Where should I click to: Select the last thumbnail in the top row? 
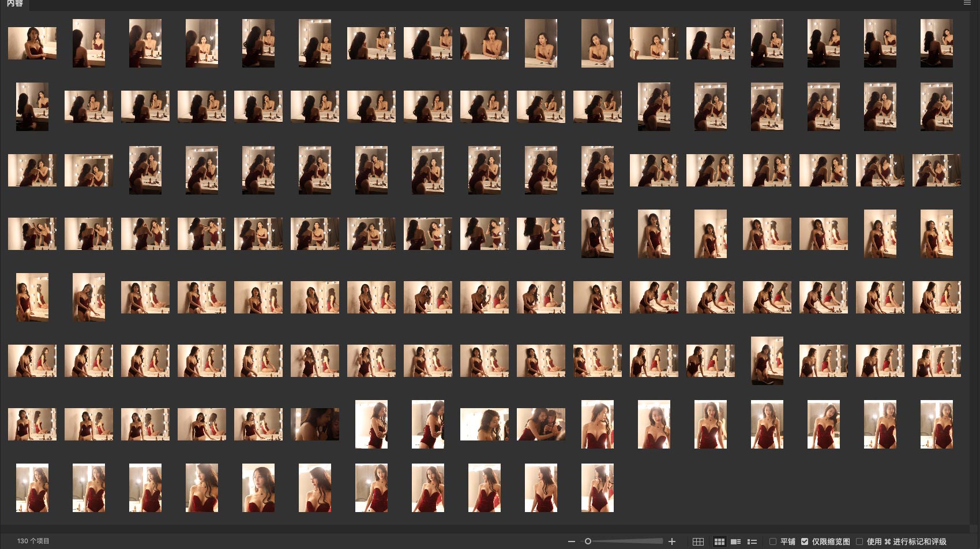click(x=936, y=43)
